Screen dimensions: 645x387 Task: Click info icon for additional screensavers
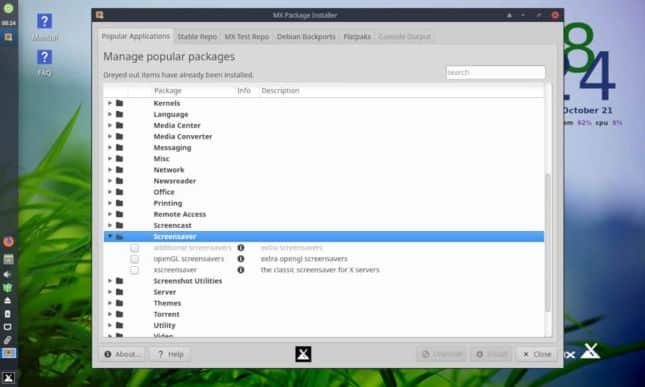(241, 248)
